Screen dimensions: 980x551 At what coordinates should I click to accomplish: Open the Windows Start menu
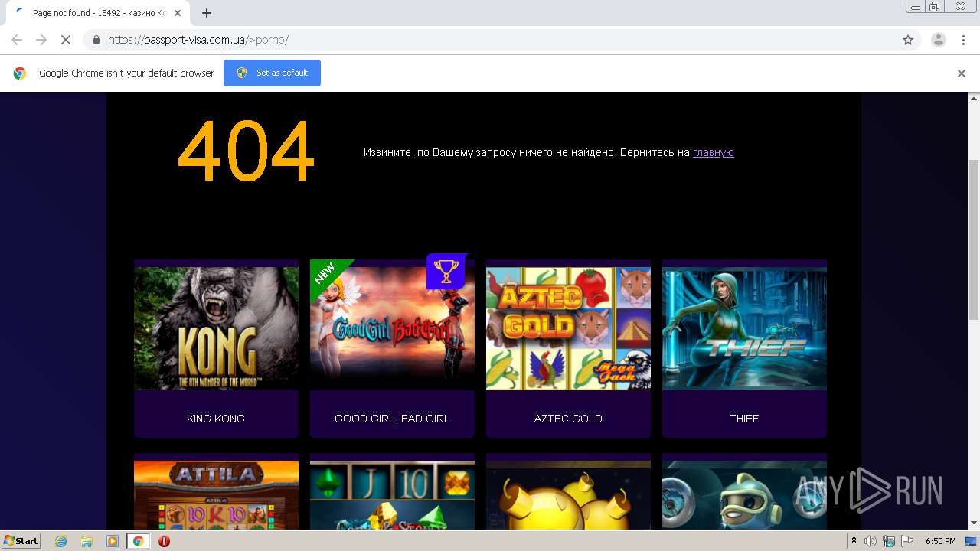click(x=21, y=541)
